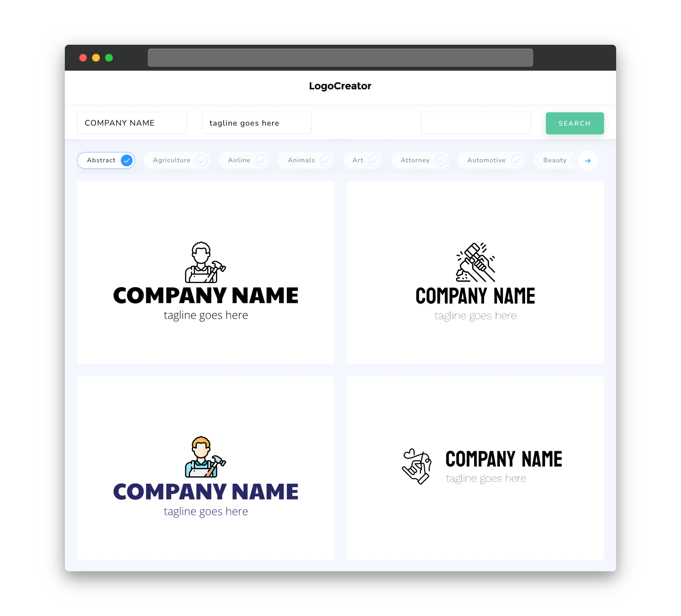Click the COMPANY NAME input field

point(134,123)
